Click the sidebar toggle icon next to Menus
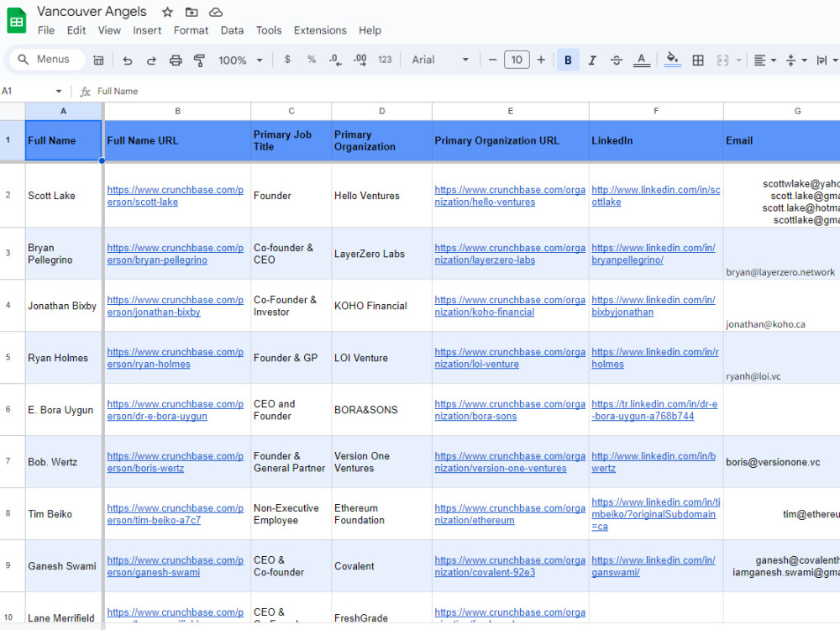Screen dimensions: 840x630 pyautogui.click(x=98, y=60)
